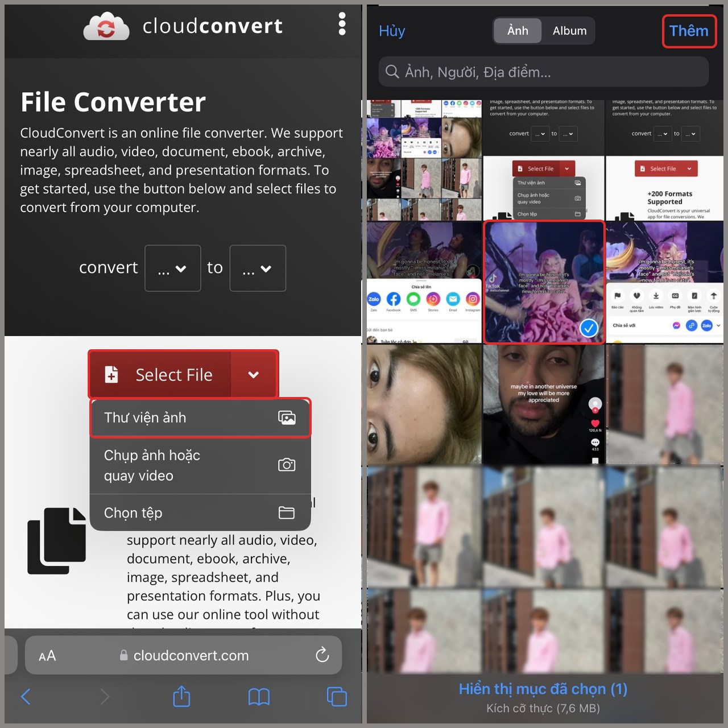Image resolution: width=728 pixels, height=728 pixels.
Task: Select thumbnail with Zalo Facebook share sheet
Action: 424,282
